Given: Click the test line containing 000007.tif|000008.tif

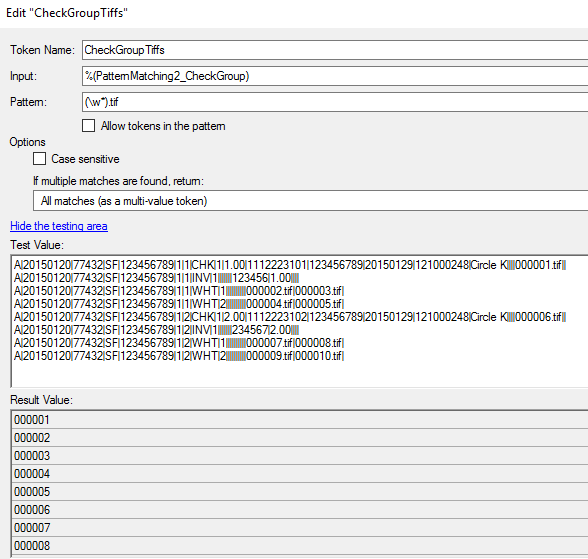Looking at the screenshot, I should pos(179,343).
